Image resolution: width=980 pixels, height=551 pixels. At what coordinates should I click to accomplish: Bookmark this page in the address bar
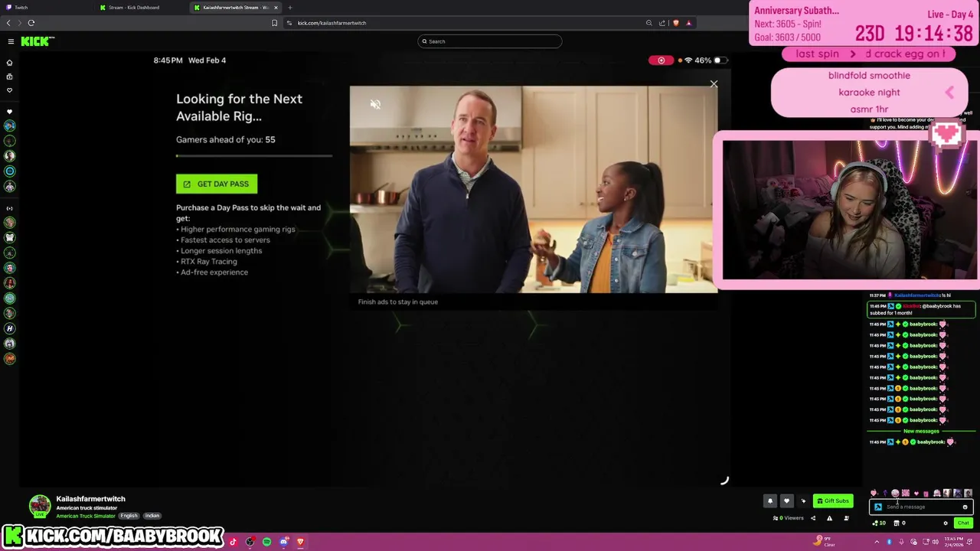(x=274, y=23)
